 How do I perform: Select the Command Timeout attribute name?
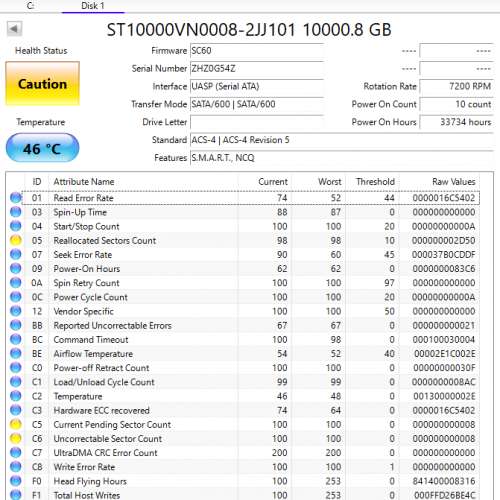pos(91,340)
